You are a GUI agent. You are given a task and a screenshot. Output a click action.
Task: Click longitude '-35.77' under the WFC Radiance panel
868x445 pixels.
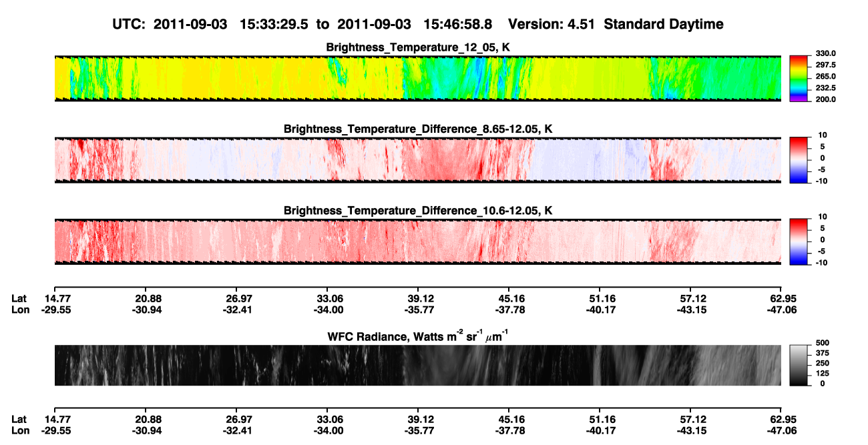[421, 430]
